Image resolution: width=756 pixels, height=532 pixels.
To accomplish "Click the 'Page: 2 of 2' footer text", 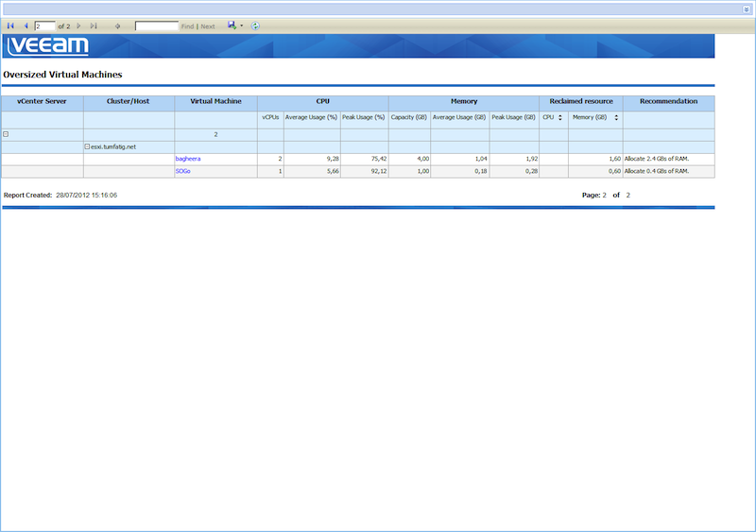I will (606, 196).
